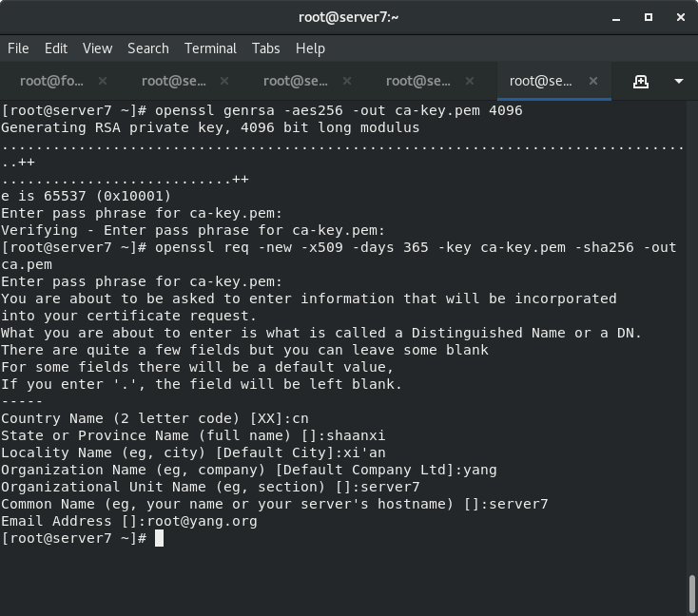Click 'Generating RSA private key, 4096 bit long modulus'
This screenshot has width=698, height=616.
[x=210, y=127]
